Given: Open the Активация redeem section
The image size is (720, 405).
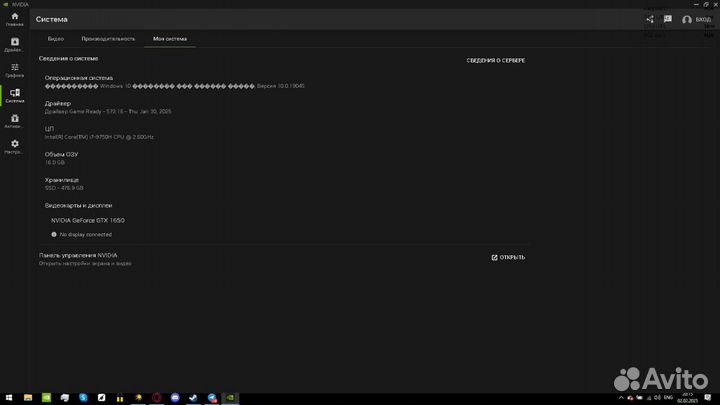Looking at the screenshot, I should pos(14,121).
